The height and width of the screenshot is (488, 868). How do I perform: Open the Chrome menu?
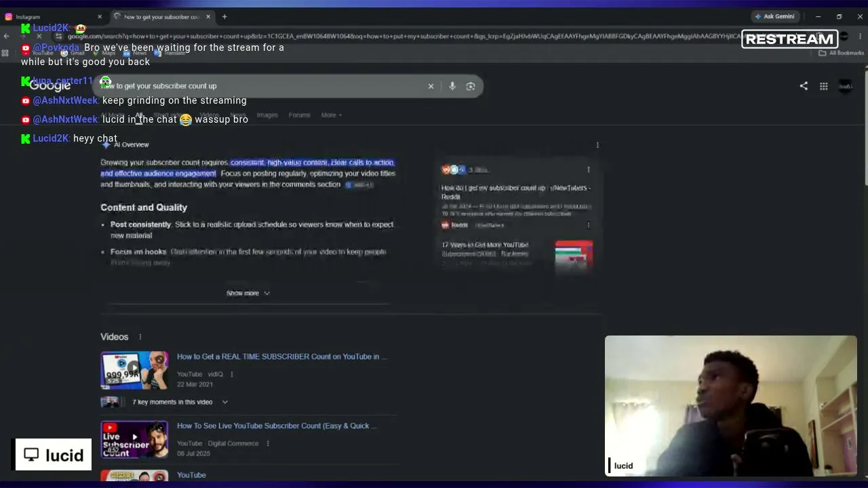861,36
